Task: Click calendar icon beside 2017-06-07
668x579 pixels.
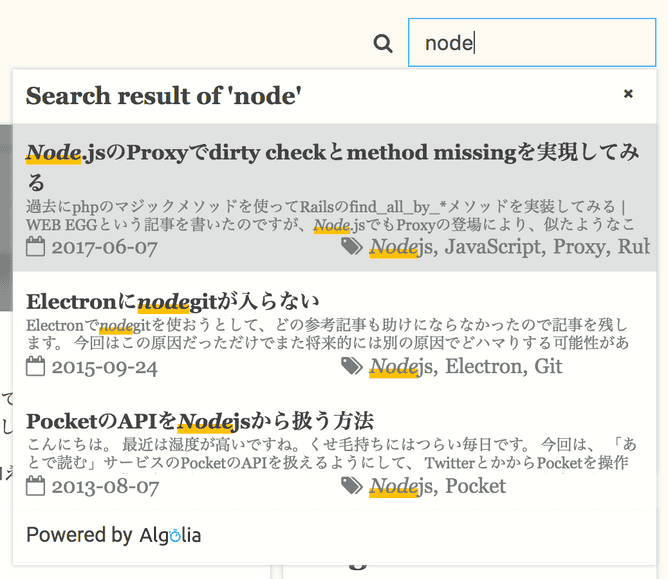Action: point(36,246)
